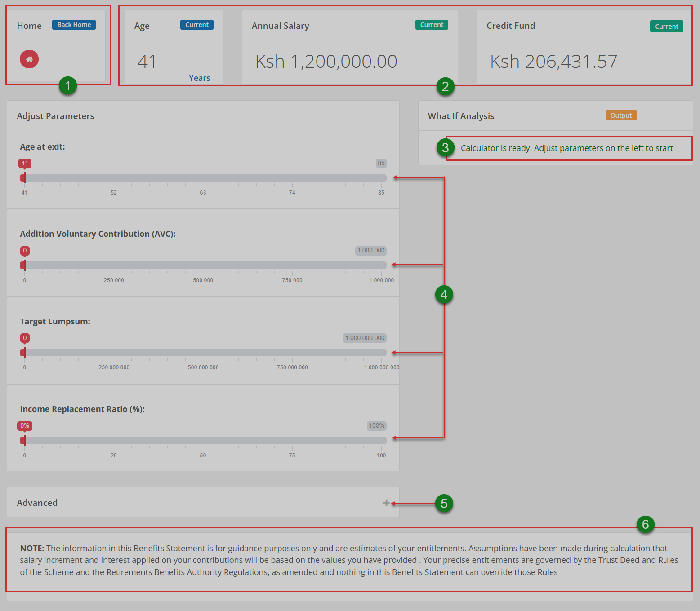Image resolution: width=700 pixels, height=611 pixels.
Task: Click the Age at exit slider handle
Action: [24, 178]
